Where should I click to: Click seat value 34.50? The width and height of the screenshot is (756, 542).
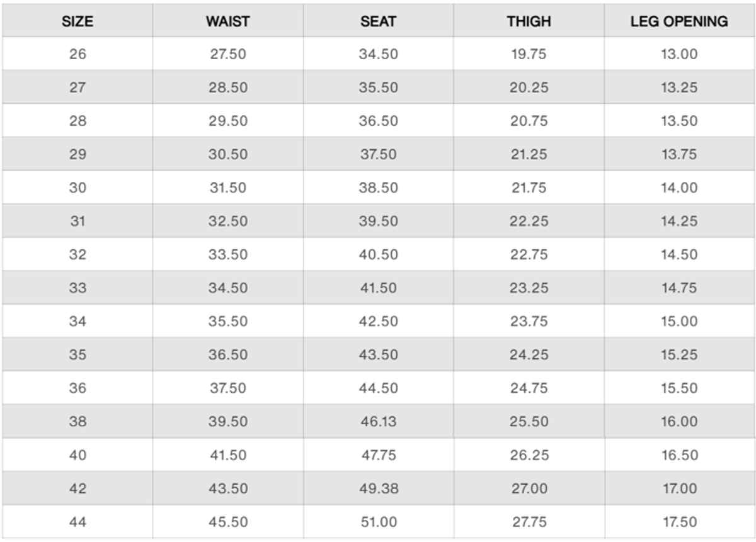(378, 54)
